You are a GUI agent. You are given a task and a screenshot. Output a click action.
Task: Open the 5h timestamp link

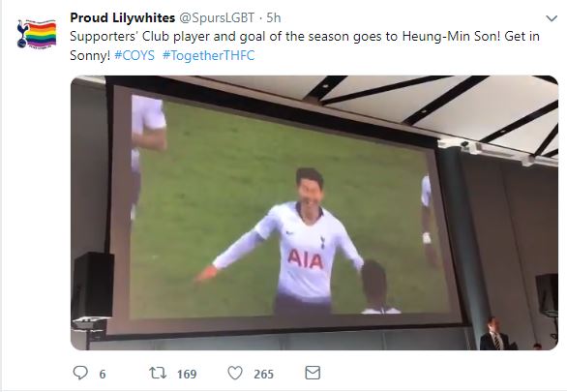tap(274, 17)
